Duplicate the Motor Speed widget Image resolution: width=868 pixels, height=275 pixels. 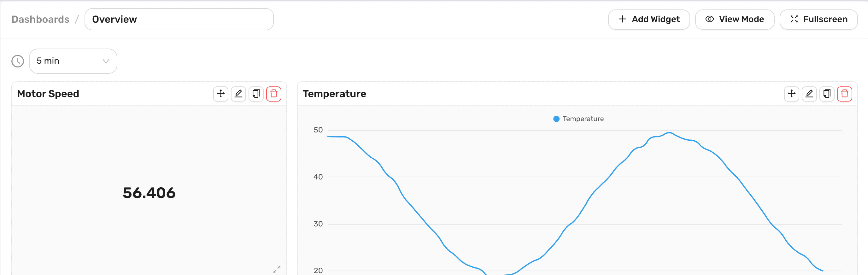[x=256, y=94]
